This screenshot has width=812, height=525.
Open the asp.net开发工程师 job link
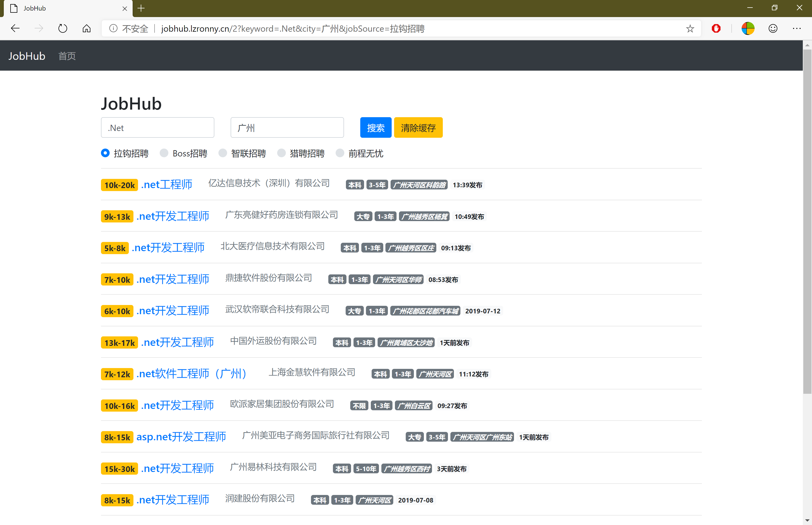181,437
